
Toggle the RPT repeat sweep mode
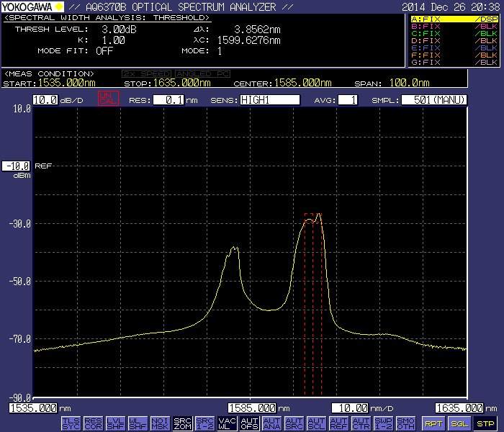(x=433, y=423)
